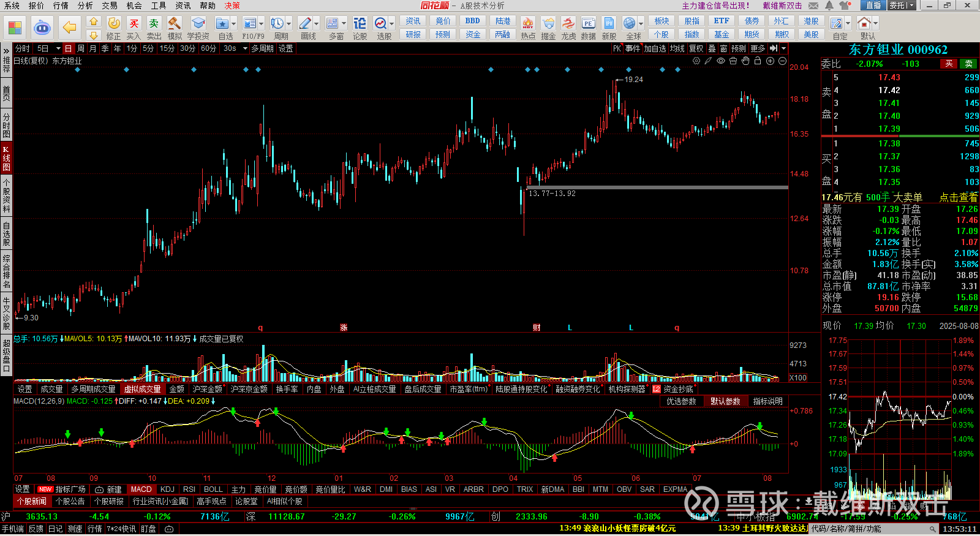The width and height of the screenshot is (980, 536).
Task: Click the yellow back arrow icon
Action: point(70,28)
